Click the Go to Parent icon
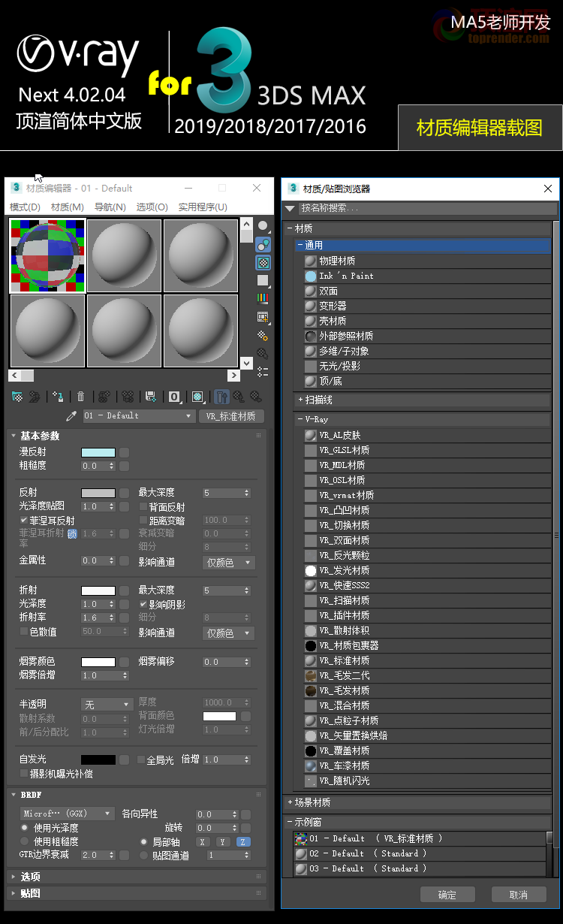The height and width of the screenshot is (924, 563). [238, 396]
